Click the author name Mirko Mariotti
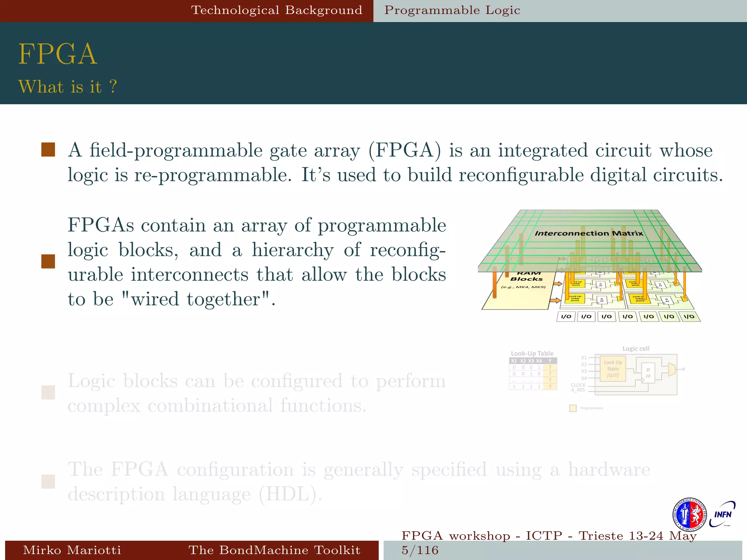This screenshot has height=560, width=747. pos(72,550)
